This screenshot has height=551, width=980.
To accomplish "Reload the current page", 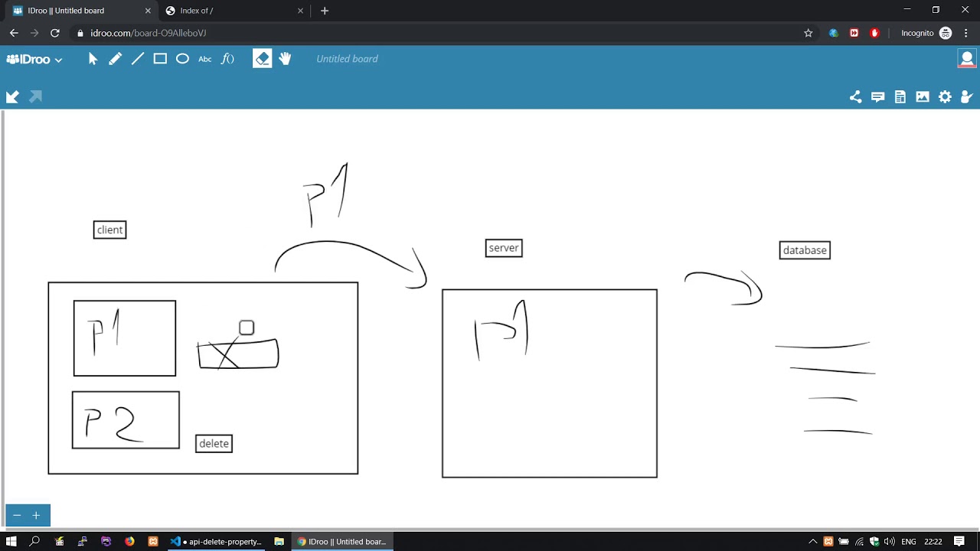I will 55,33.
